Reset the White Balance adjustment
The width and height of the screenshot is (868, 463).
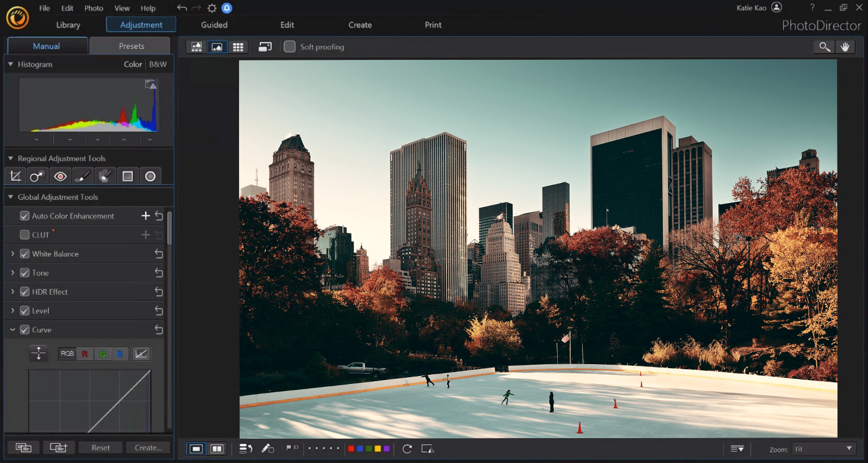click(x=159, y=254)
